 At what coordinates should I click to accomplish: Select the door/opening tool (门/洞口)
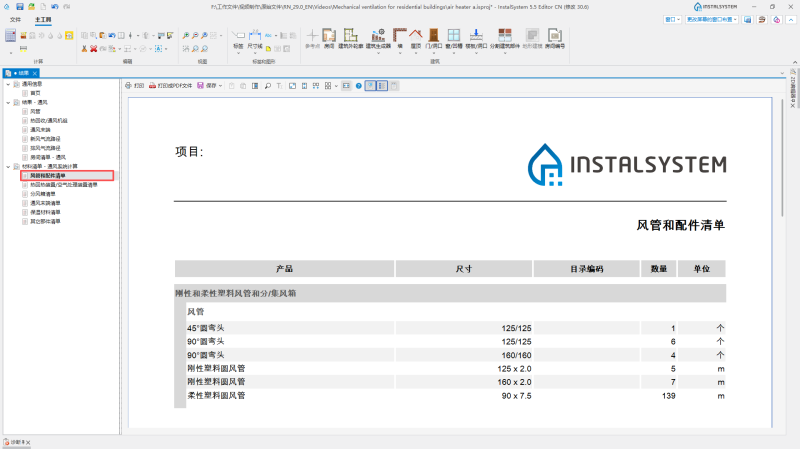click(434, 38)
